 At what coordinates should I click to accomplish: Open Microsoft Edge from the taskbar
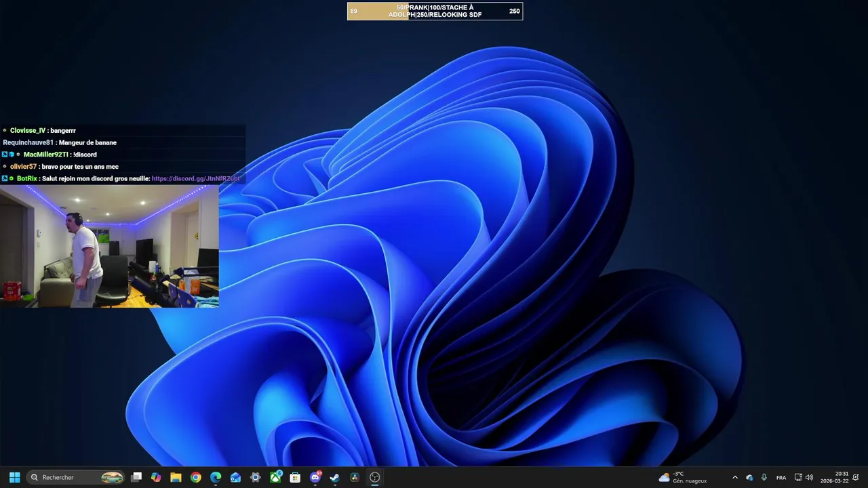216,477
